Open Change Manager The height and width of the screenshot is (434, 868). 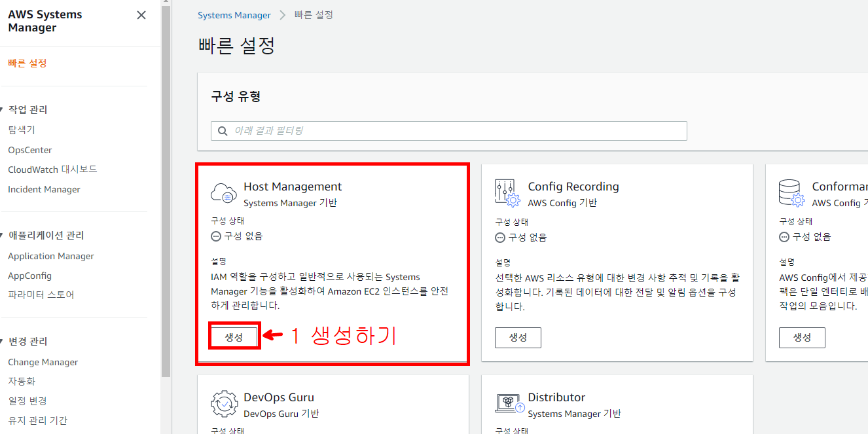43,362
